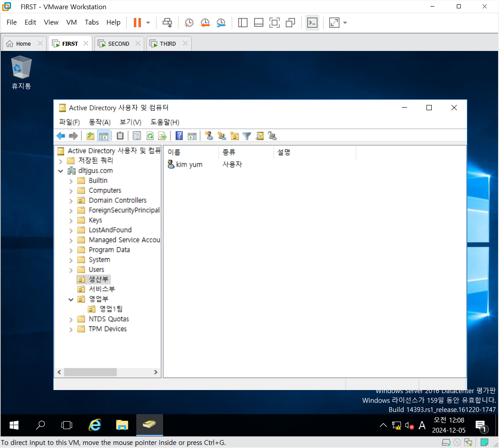Image resolution: width=499 pixels, height=448 pixels.
Task: Switch to Home tab in VMware
Action: pos(23,43)
